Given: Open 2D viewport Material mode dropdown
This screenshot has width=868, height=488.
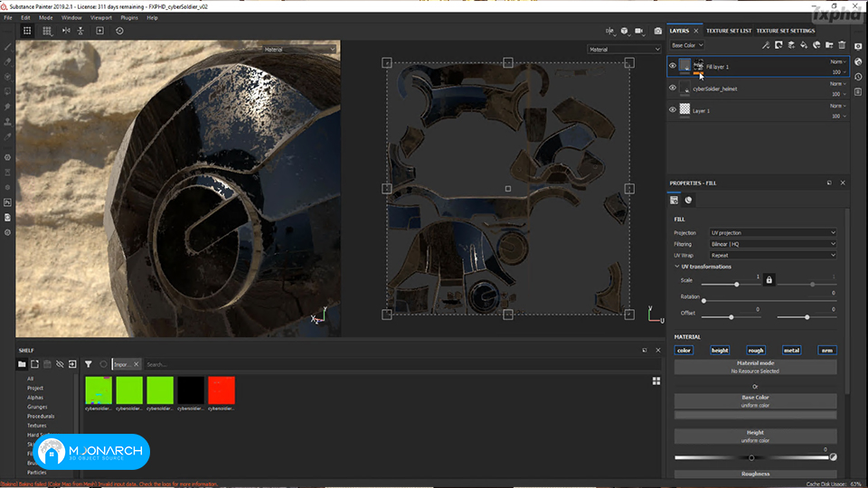Looking at the screenshot, I should (x=624, y=49).
